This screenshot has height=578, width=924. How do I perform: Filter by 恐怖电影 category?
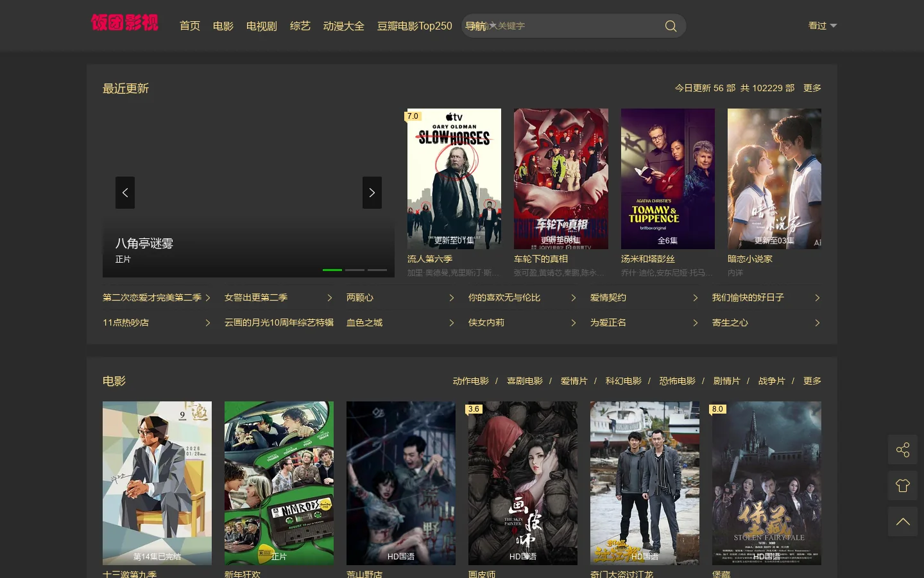[678, 381]
